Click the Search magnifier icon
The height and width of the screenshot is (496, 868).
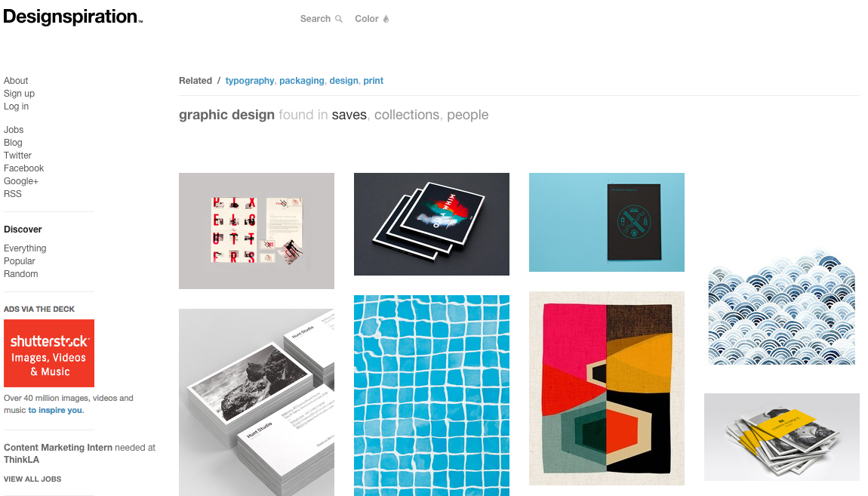[339, 19]
